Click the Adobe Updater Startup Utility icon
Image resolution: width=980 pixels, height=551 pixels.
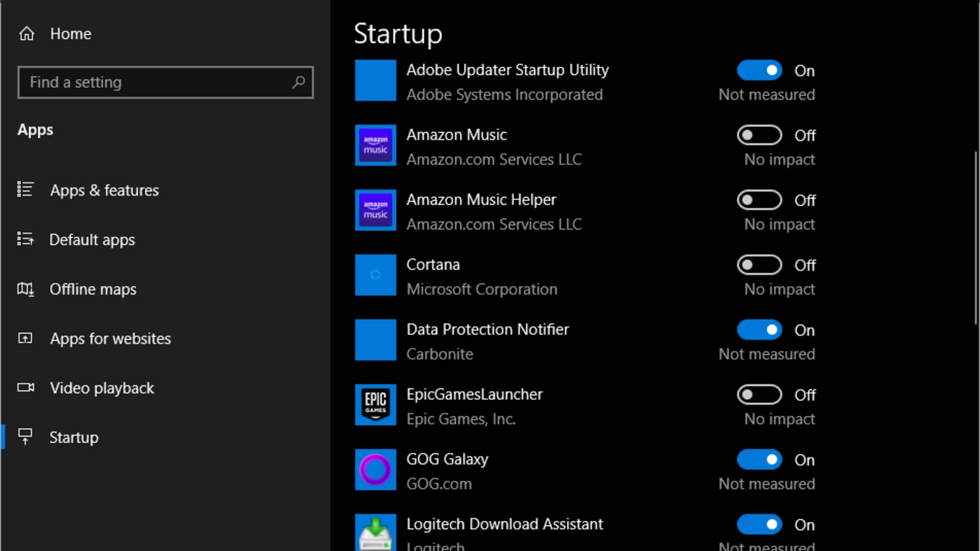point(376,80)
